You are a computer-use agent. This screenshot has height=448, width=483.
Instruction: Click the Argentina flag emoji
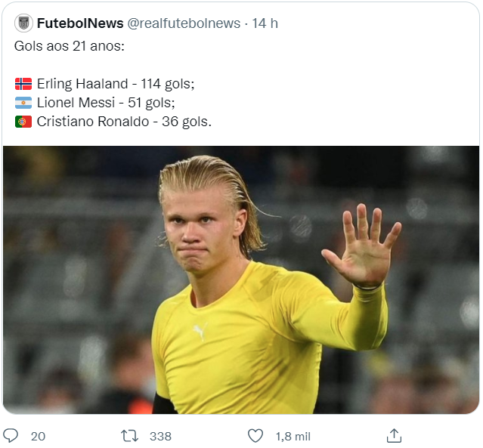click(23, 103)
